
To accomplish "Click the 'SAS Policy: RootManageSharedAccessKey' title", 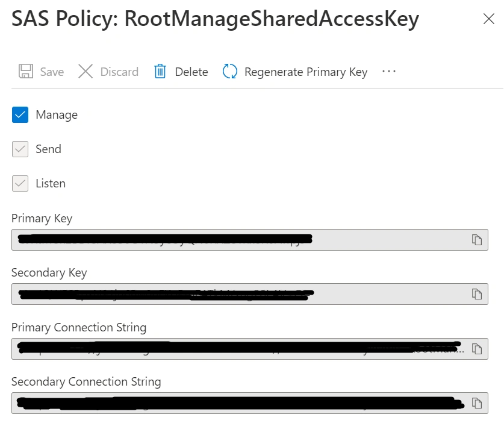I will coord(215,19).
